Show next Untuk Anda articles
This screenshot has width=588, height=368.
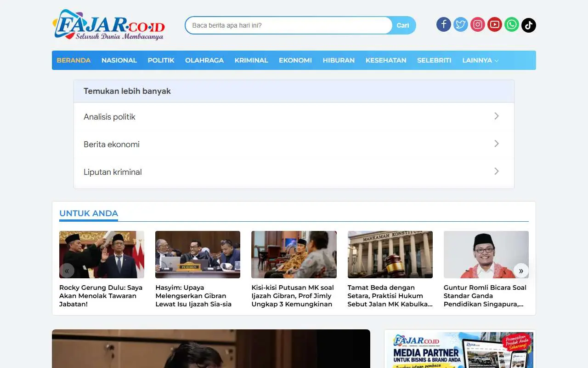point(521,270)
